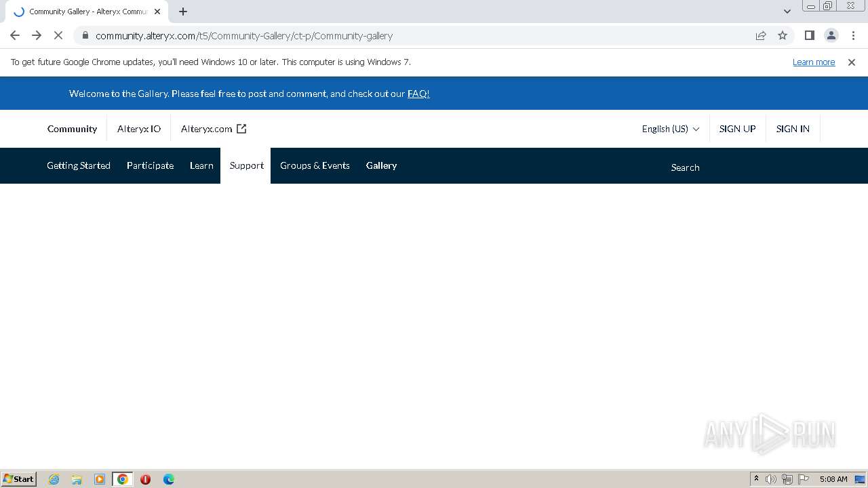
Task: Launch Internet Explorer from taskbar
Action: pos(54,479)
